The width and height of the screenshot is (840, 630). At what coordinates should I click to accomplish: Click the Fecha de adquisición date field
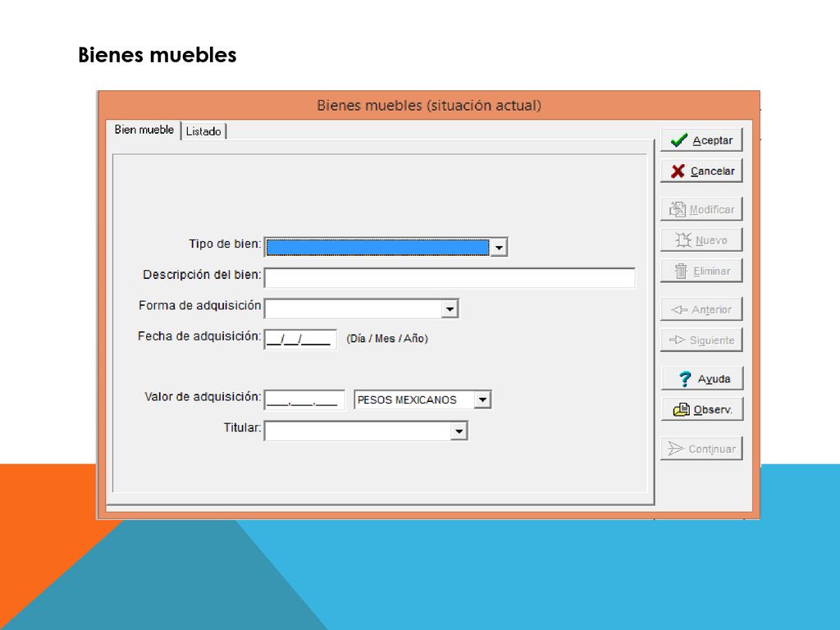(300, 340)
